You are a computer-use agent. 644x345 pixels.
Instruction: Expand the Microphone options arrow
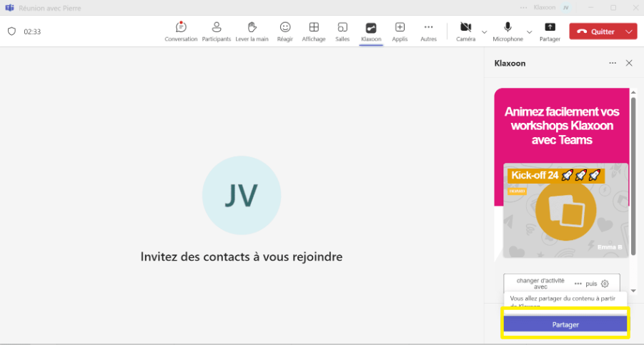tap(530, 31)
